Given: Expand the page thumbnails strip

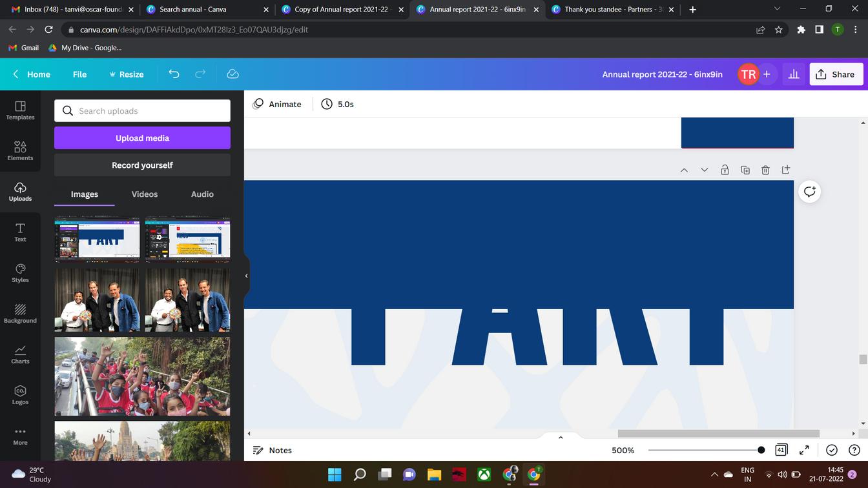Looking at the screenshot, I should (x=561, y=437).
